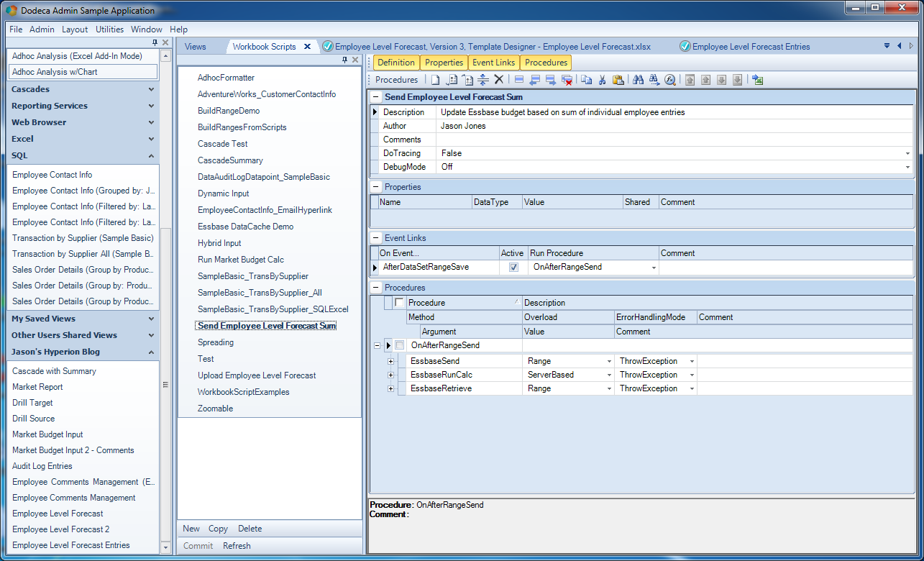Open the DebugMode dropdown
The image size is (924, 561).
click(907, 167)
